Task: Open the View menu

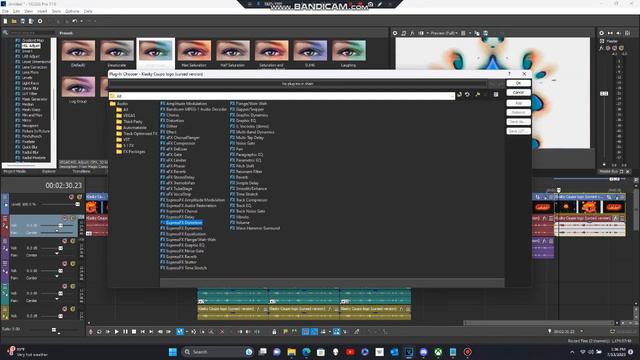Action: (29, 11)
